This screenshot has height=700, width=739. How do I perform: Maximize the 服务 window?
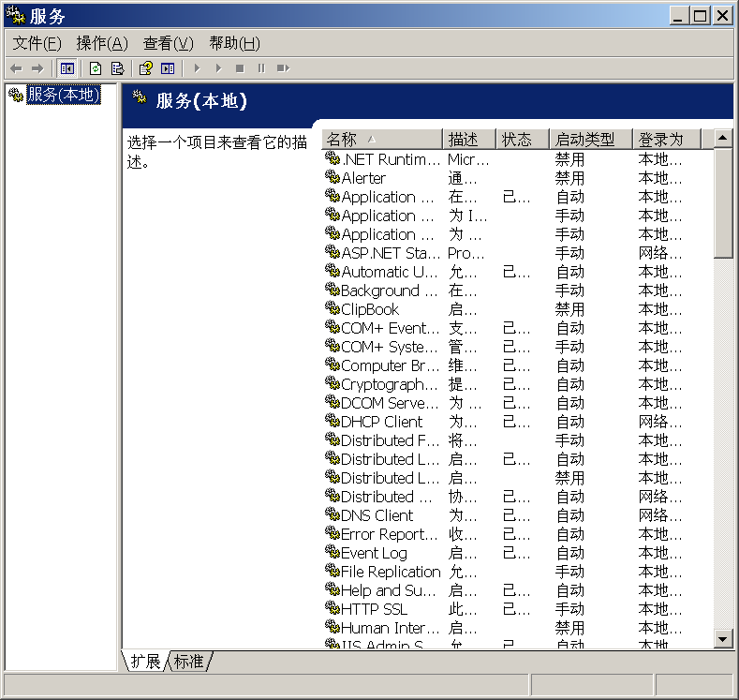701,16
